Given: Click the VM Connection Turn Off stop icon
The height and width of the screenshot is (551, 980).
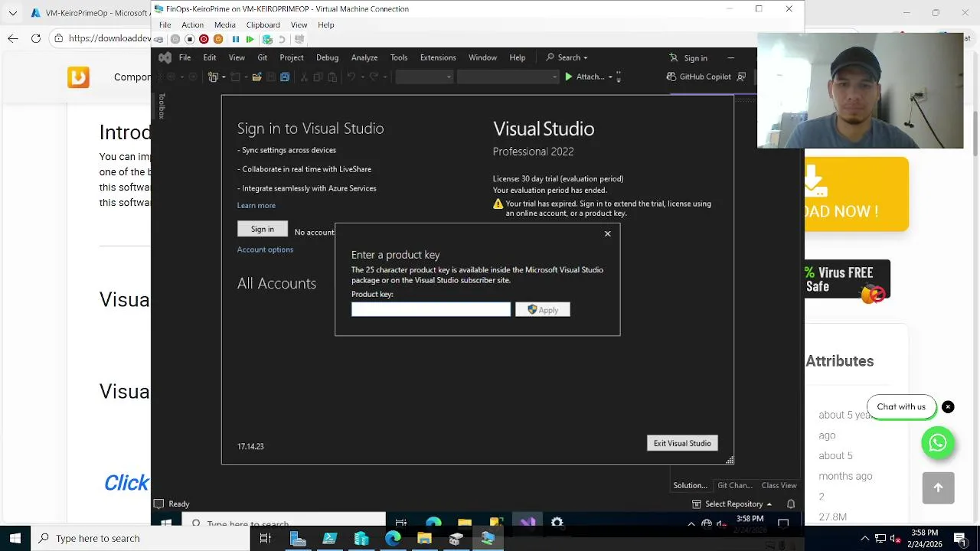Looking at the screenshot, I should click(x=190, y=39).
